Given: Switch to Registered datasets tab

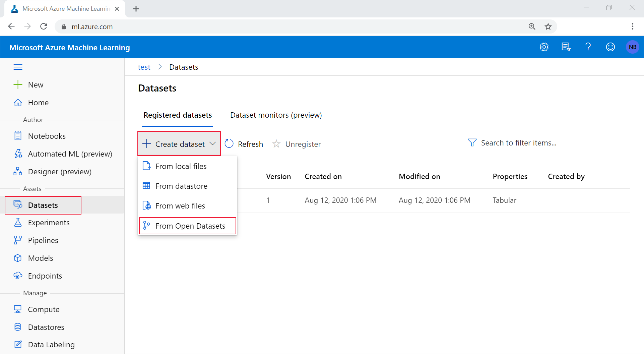Looking at the screenshot, I should pyautogui.click(x=178, y=115).
